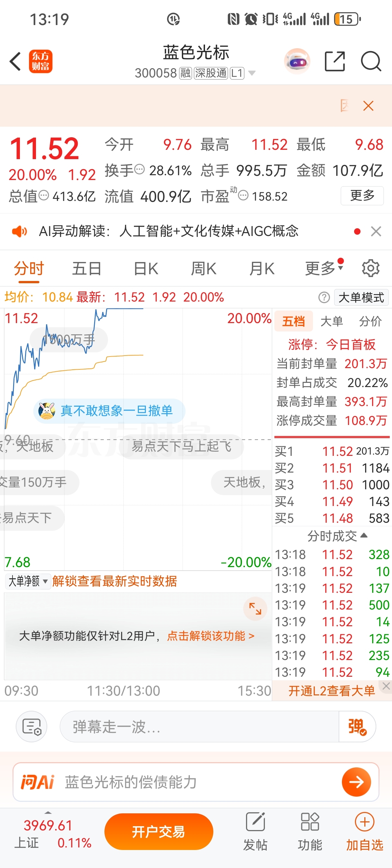Tap the 开户交易 button
The image size is (392, 868).
pos(159,832)
